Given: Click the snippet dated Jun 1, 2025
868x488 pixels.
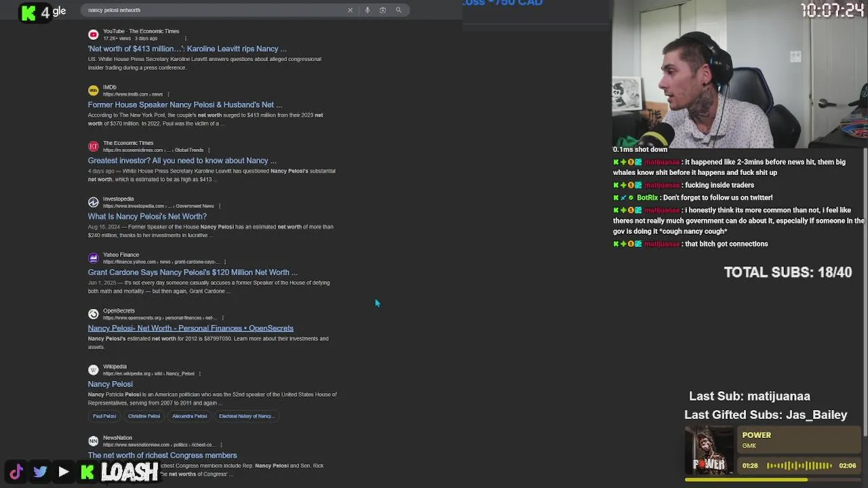Looking at the screenshot, I should click(209, 287).
